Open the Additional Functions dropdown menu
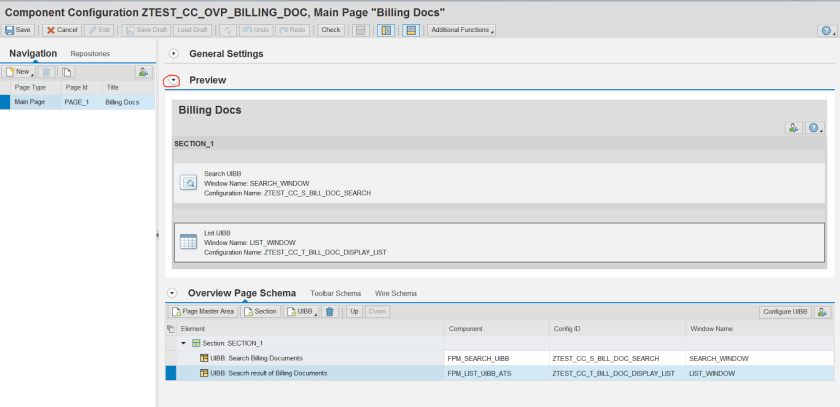Viewport: 840px width, 407px height. click(461, 30)
